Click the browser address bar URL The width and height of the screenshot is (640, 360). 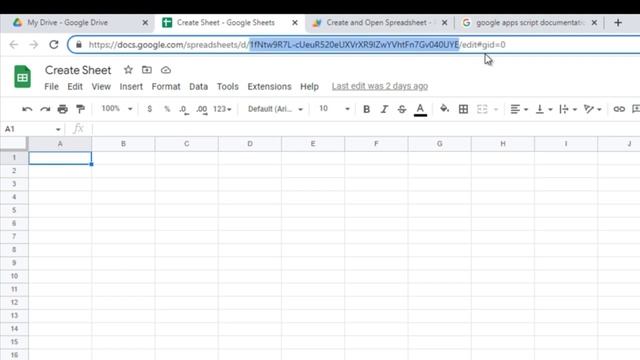point(297,45)
